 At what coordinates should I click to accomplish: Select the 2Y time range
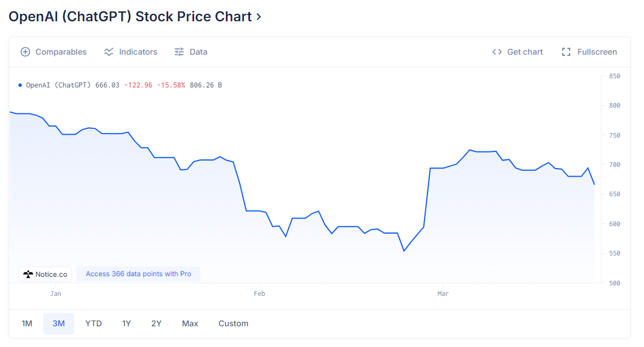(x=157, y=323)
